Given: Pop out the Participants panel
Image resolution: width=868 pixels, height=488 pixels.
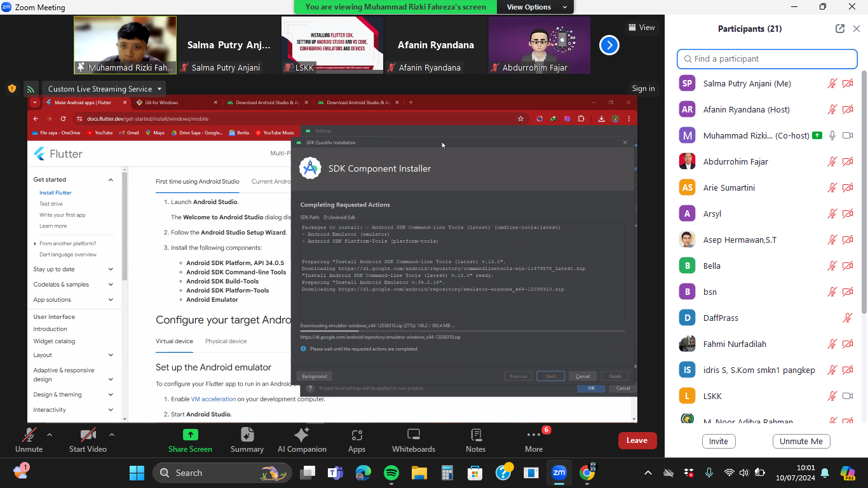Looking at the screenshot, I should coord(840,29).
